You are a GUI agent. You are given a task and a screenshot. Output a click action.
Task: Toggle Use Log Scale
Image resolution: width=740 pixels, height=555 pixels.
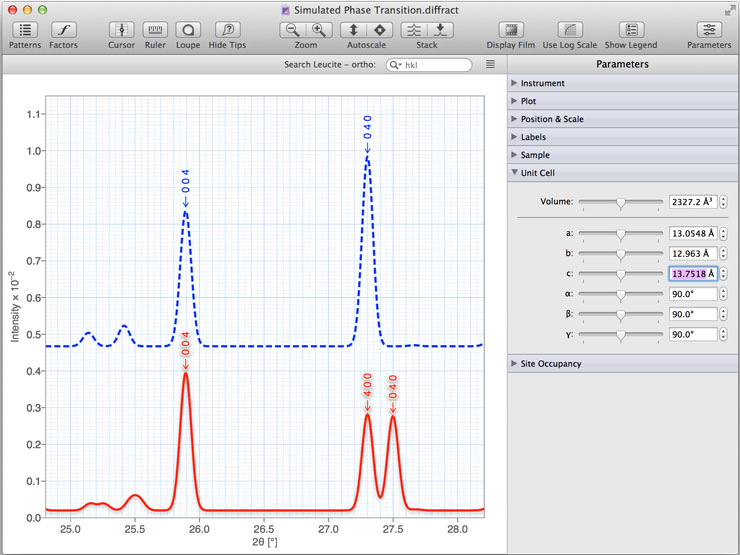pyautogui.click(x=570, y=30)
